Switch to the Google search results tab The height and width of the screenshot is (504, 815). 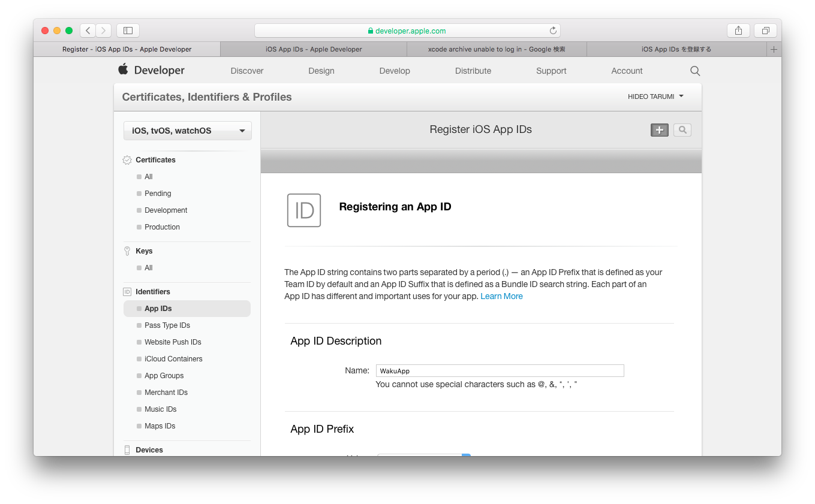[497, 49]
